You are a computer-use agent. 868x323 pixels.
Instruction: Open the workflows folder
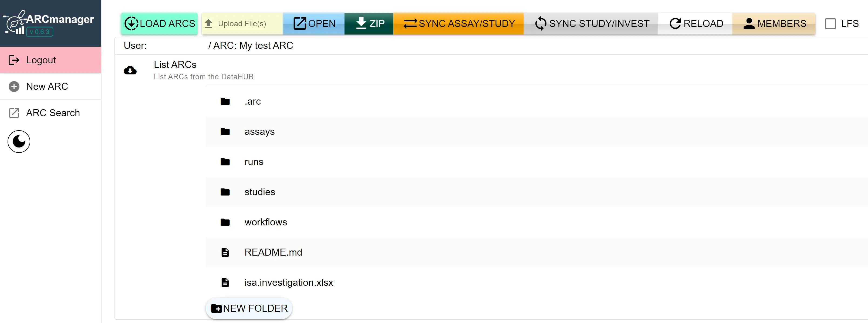265,222
